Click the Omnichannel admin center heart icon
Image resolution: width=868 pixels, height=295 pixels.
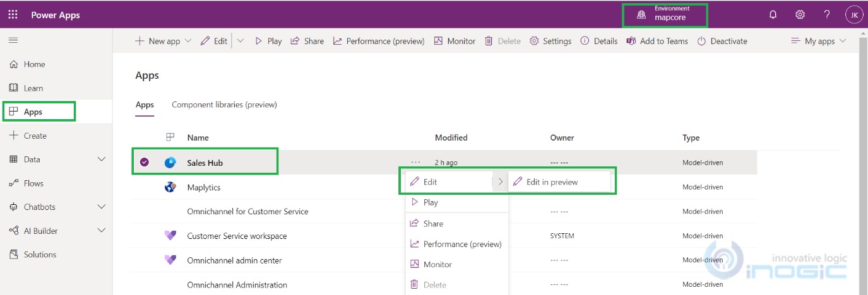point(170,260)
